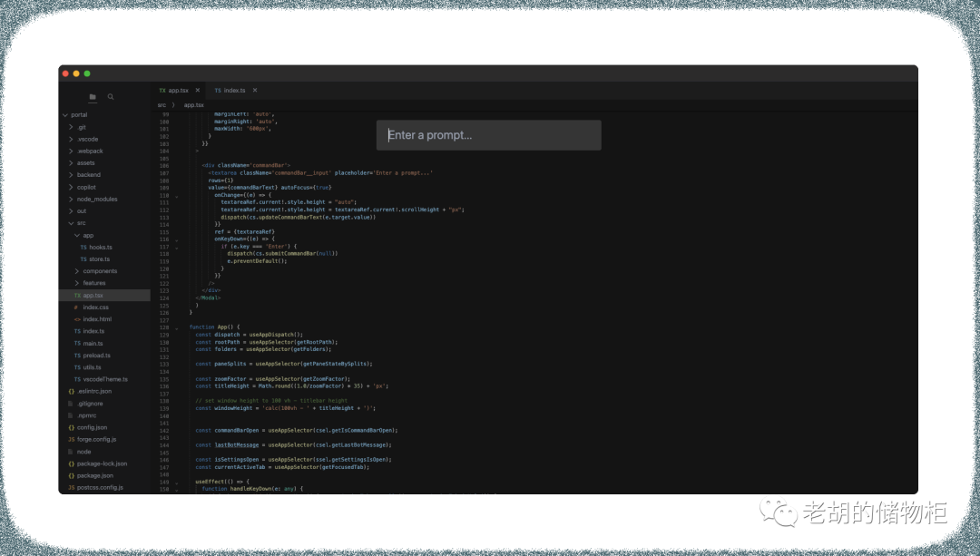The width and height of the screenshot is (980, 556).
Task: Open forge.config.js in the file tree
Action: point(97,439)
